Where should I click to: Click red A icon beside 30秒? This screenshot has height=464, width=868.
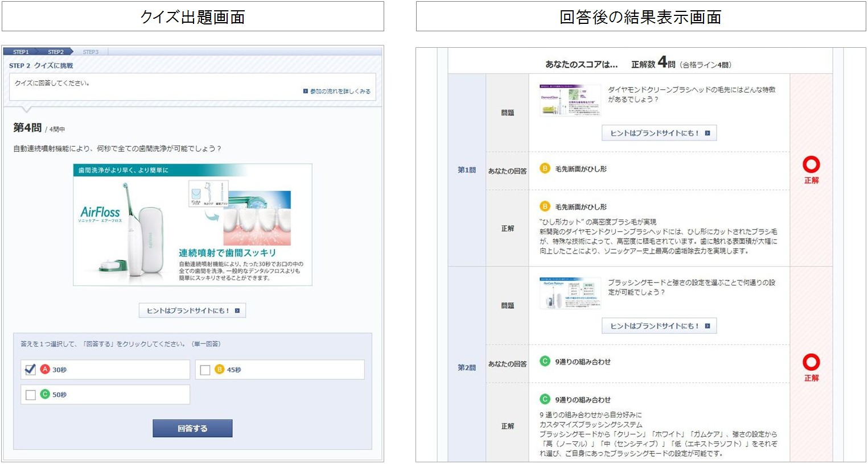pyautogui.click(x=46, y=370)
